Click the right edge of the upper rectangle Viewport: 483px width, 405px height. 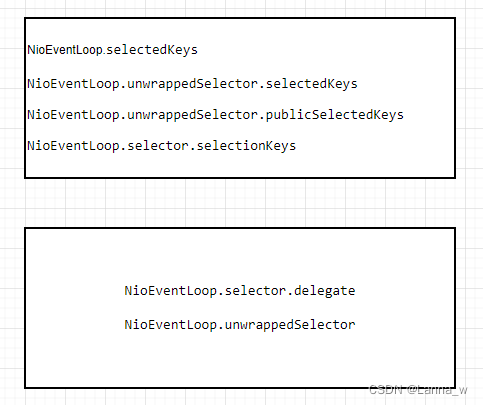[x=455, y=98]
